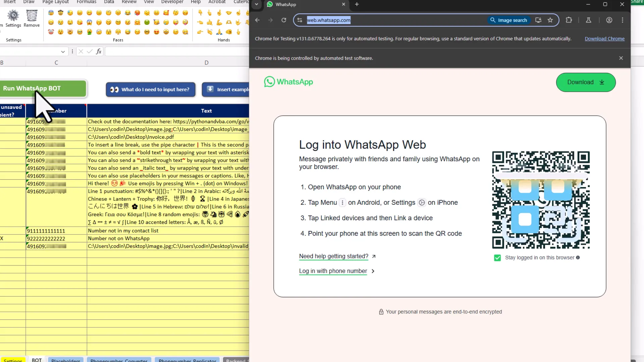Open Chrome Labs flask icon
The width and height of the screenshot is (644, 362).
(x=588, y=20)
